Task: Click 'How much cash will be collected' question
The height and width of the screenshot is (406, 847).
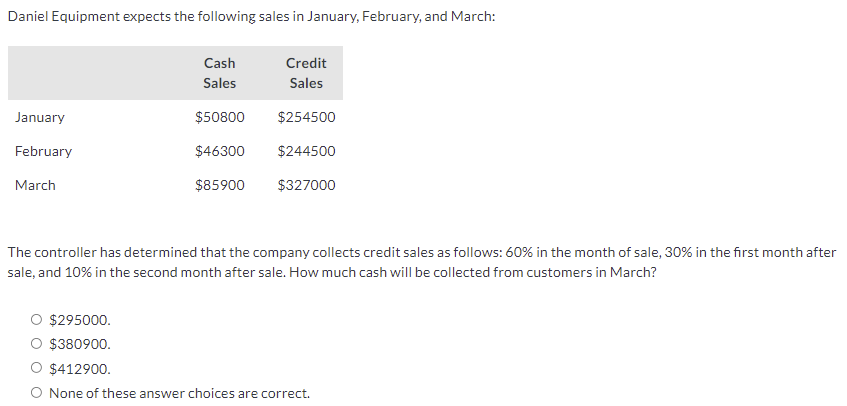Action: [x=473, y=272]
